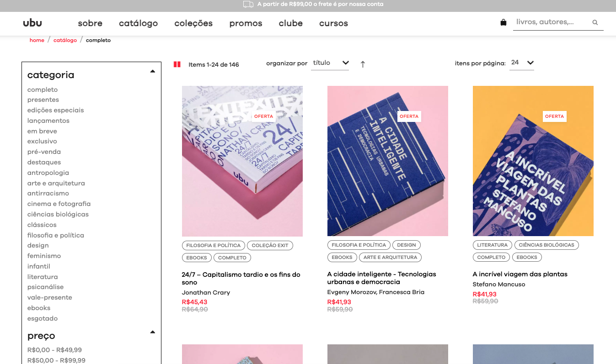Open the organizar por título dropdown
Viewport: 616px width, 364px height.
(x=330, y=63)
